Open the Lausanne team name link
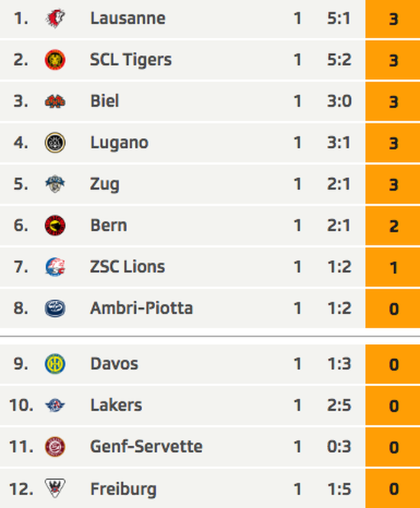The image size is (420, 508). click(x=128, y=18)
